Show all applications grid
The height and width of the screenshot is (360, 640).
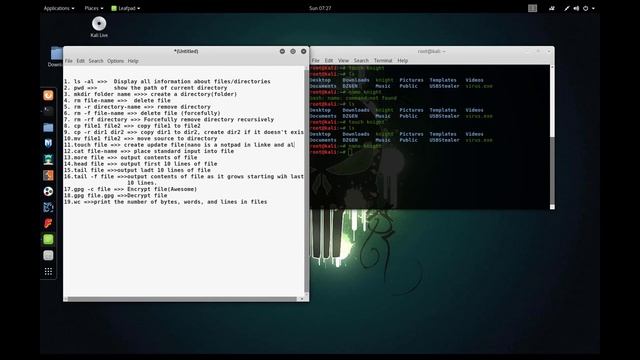click(48, 271)
